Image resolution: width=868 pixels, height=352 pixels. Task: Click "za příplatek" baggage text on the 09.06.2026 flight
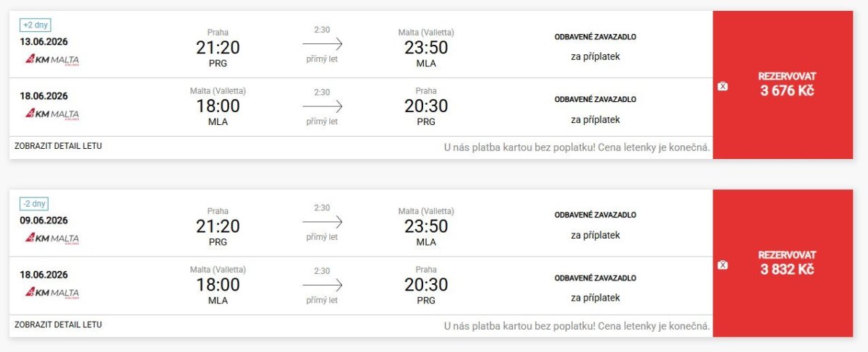pyautogui.click(x=595, y=235)
